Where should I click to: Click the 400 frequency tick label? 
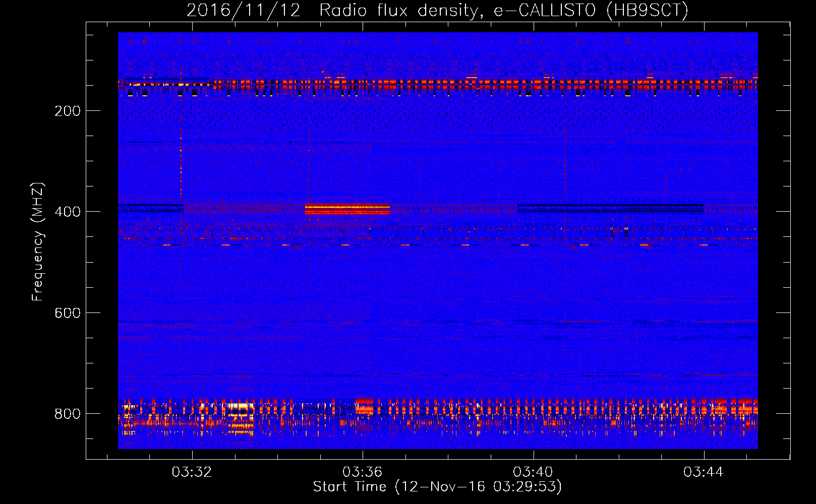click(68, 212)
